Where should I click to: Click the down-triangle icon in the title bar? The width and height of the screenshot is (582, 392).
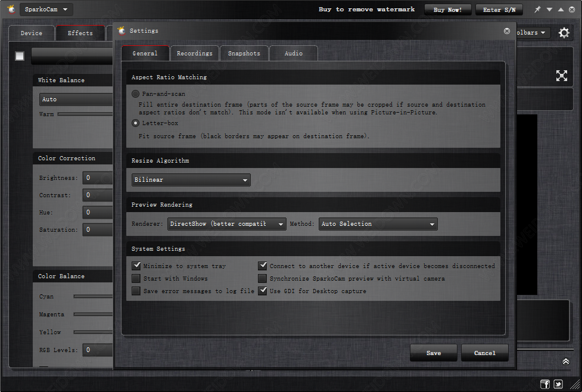point(550,10)
